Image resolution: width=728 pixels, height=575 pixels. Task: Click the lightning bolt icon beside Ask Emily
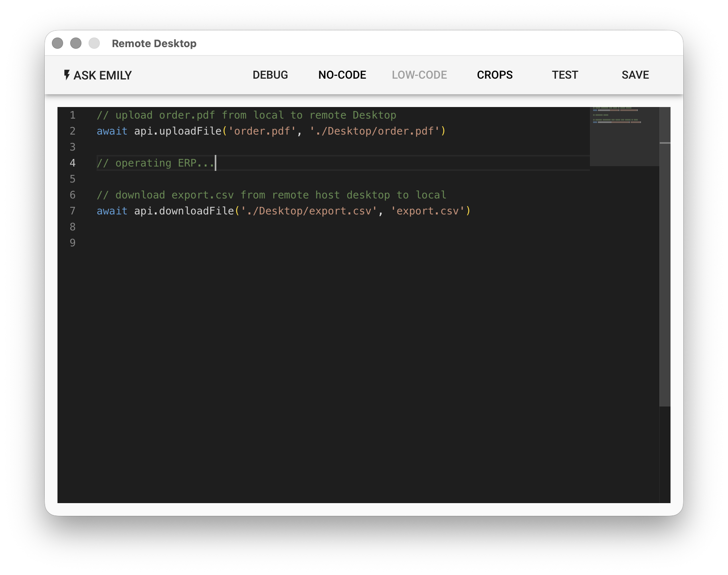(x=67, y=75)
